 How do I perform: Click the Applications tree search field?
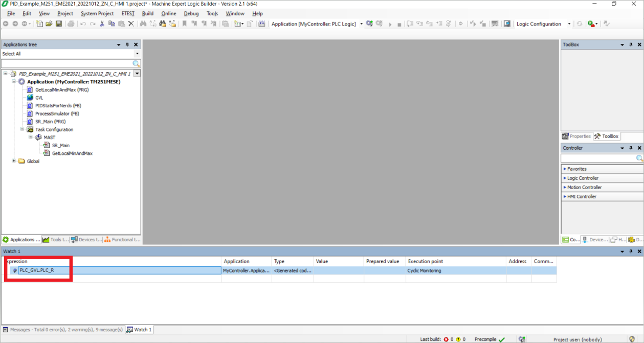(66, 63)
